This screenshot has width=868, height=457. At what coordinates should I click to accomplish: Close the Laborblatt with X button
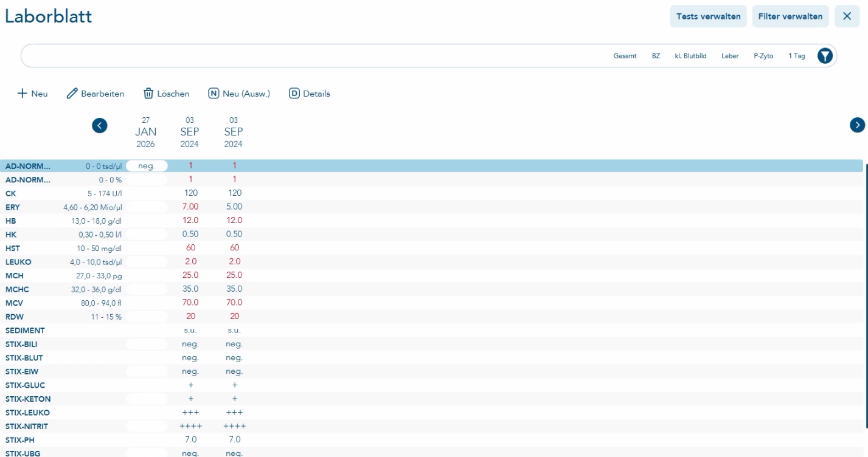(x=847, y=16)
